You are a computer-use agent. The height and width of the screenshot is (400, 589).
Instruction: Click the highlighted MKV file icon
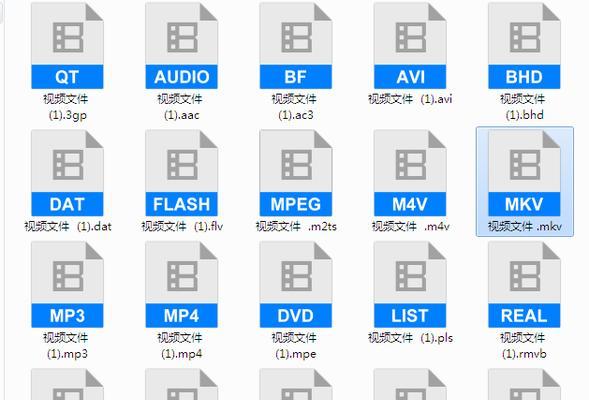click(x=524, y=173)
